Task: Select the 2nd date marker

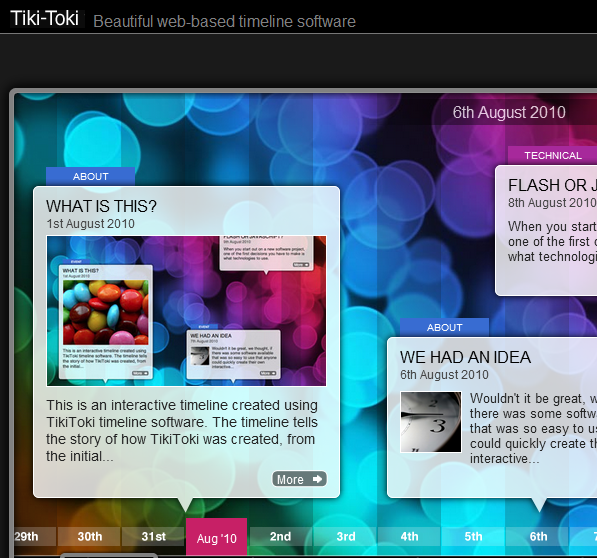Action: point(281,536)
